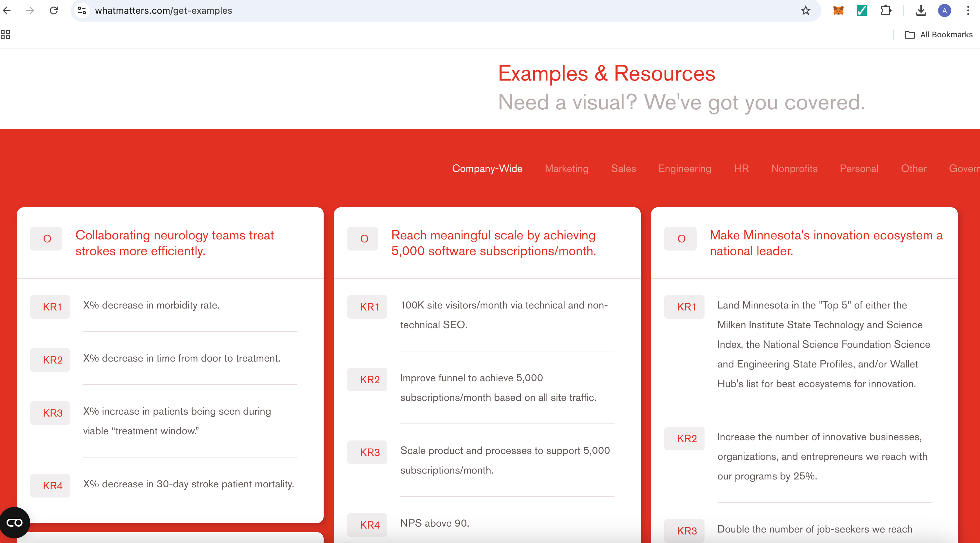Click 'X% decrease in time from door to treatment.'
Screen dimensions: 980x543
(182, 358)
